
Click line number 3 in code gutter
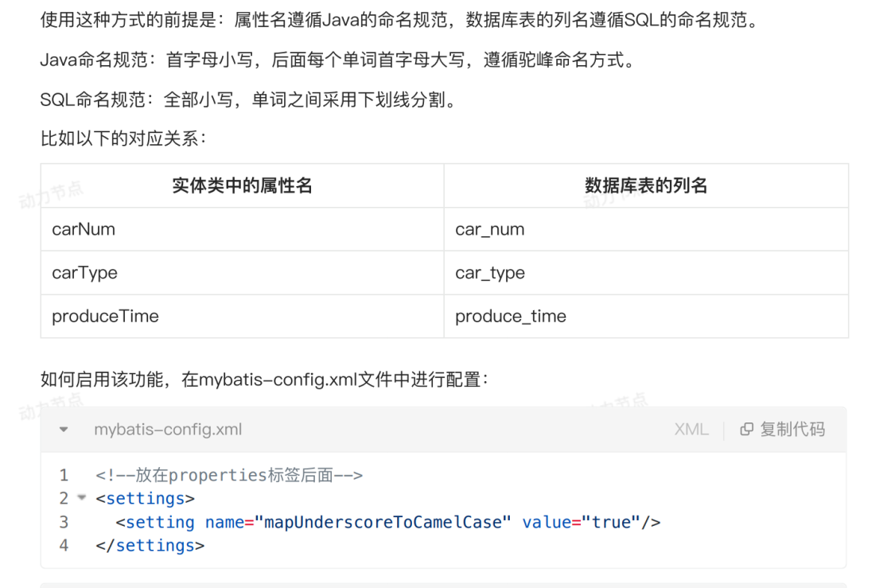[x=64, y=522]
